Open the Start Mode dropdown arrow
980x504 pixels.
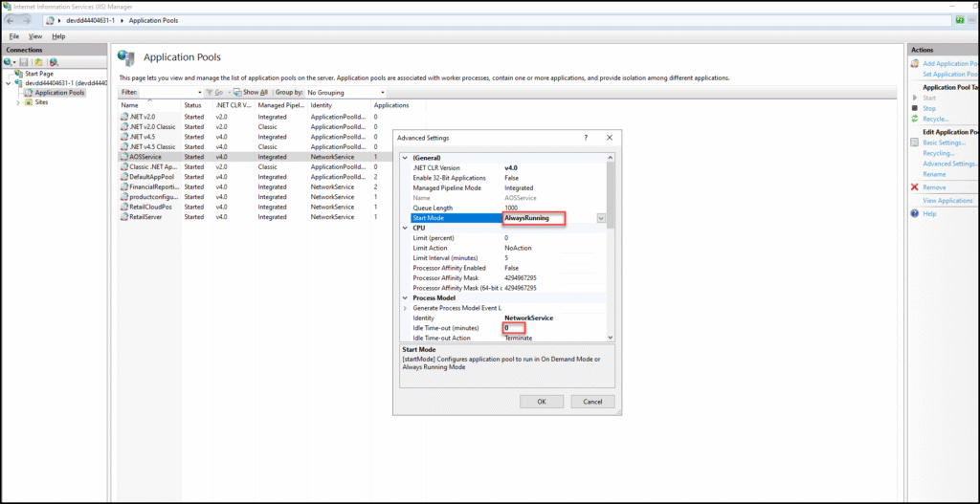(x=601, y=218)
